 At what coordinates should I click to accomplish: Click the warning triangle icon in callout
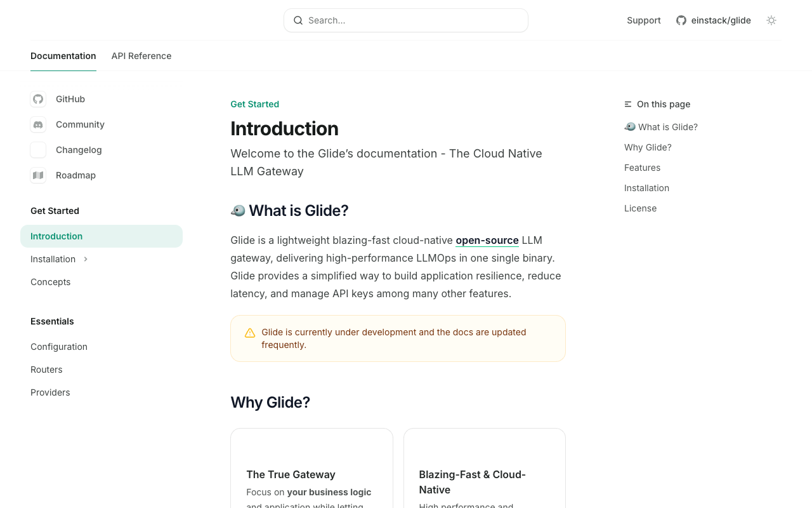click(250, 333)
